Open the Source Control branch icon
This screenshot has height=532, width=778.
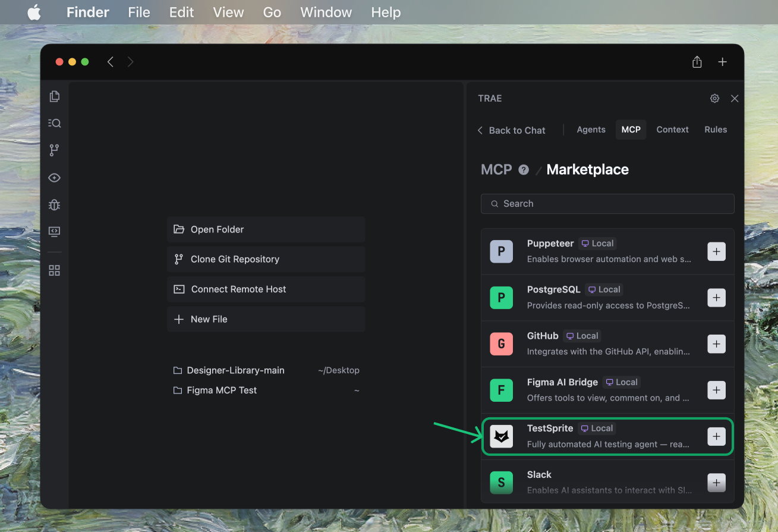[x=55, y=150]
